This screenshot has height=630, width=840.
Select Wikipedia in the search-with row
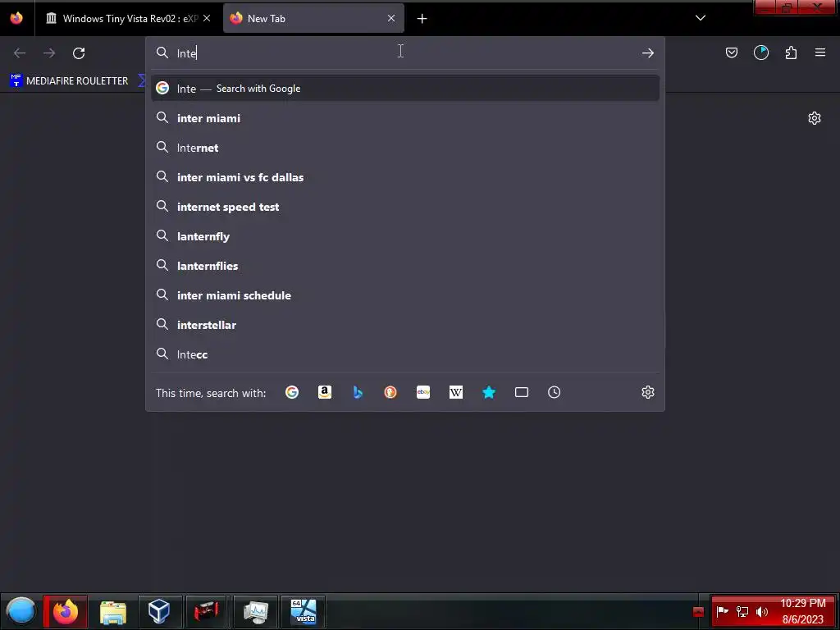pos(456,392)
